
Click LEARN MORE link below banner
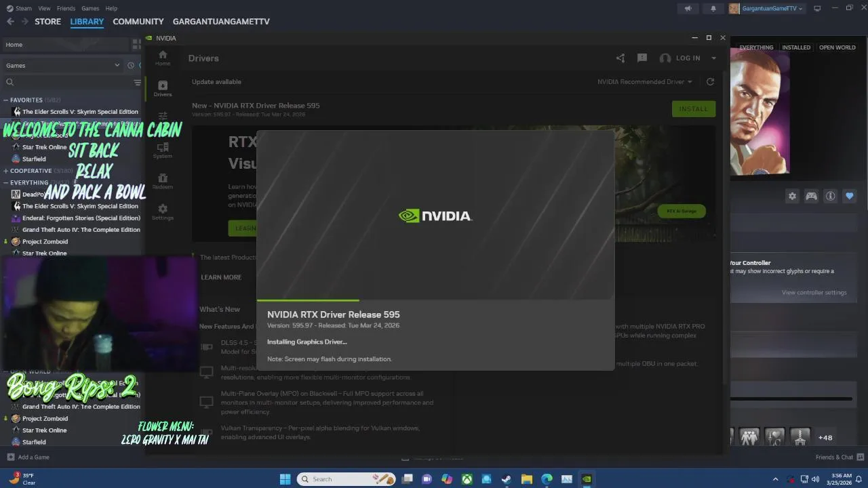221,277
